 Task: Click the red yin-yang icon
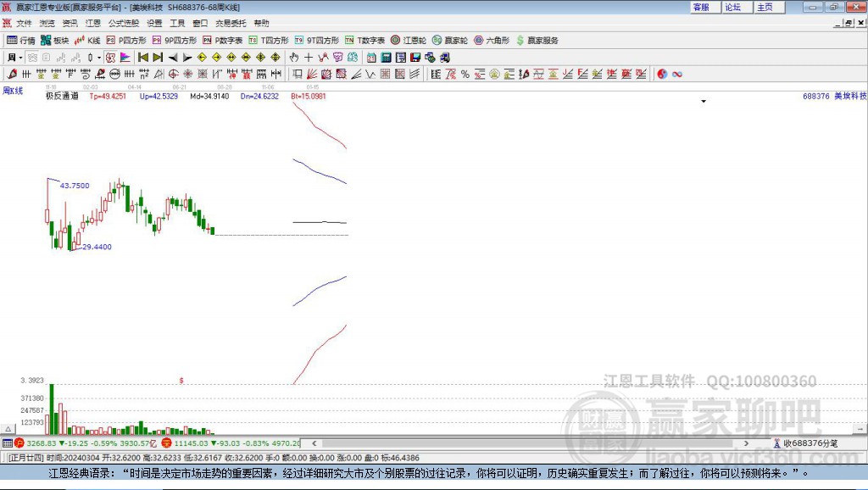click(662, 75)
